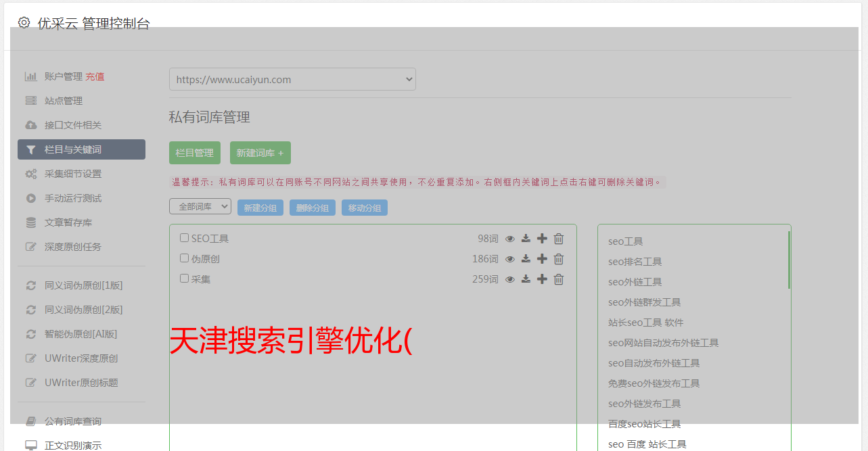Open 文章暂存库 in the sidebar
868x451 pixels.
(x=68, y=222)
